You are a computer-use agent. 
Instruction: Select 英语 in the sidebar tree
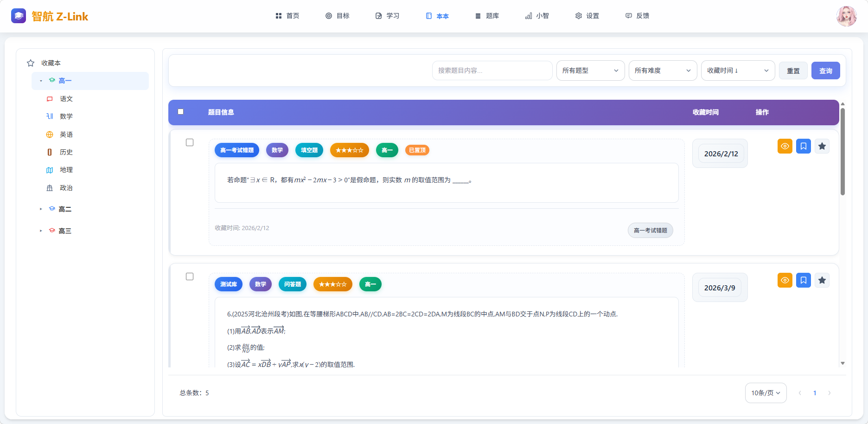point(66,135)
